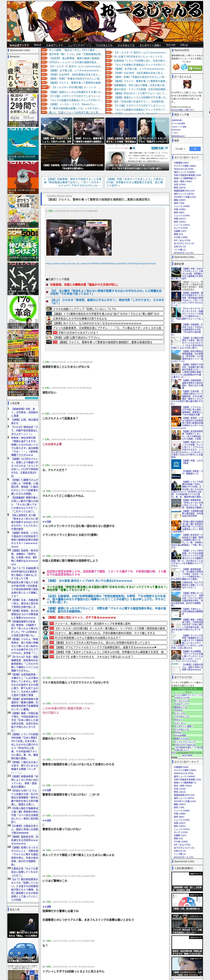Screen dimensions: 210x980
Task: Open the 韓国 (3697) category
Action: tap(180, 200)
